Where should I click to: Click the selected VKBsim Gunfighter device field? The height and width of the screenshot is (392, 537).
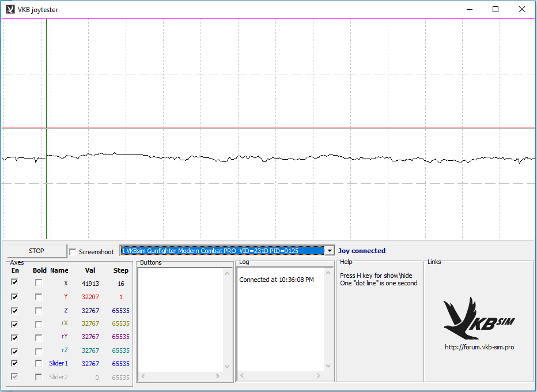coord(222,251)
